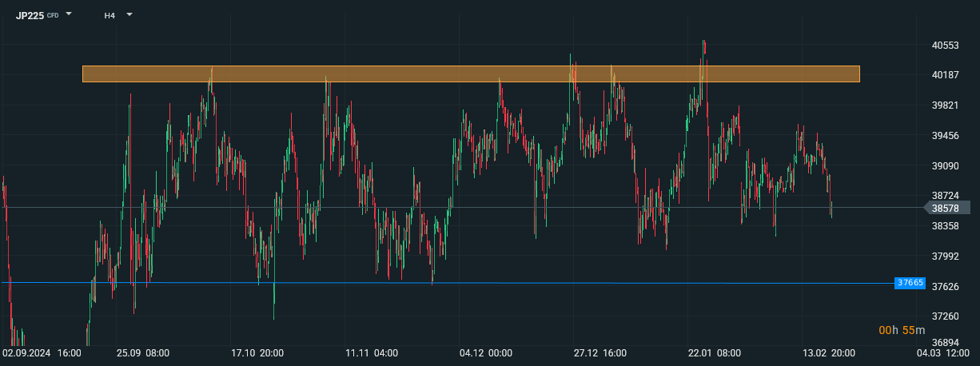Image resolution: width=980 pixels, height=366 pixels.
Task: Open the H4 timeframe dropdown arrow
Action: (129, 14)
